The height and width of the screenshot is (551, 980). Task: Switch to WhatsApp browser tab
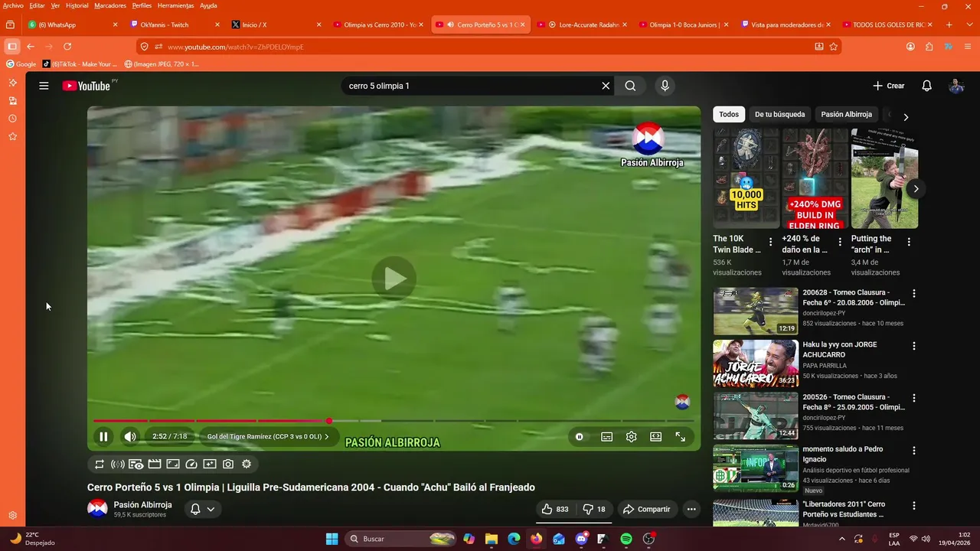(x=73, y=24)
